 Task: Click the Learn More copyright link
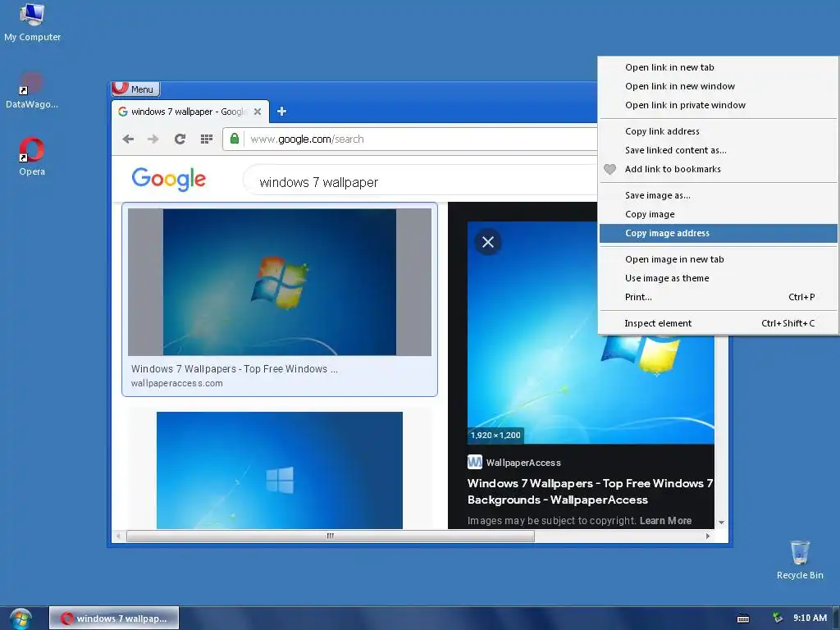click(665, 521)
